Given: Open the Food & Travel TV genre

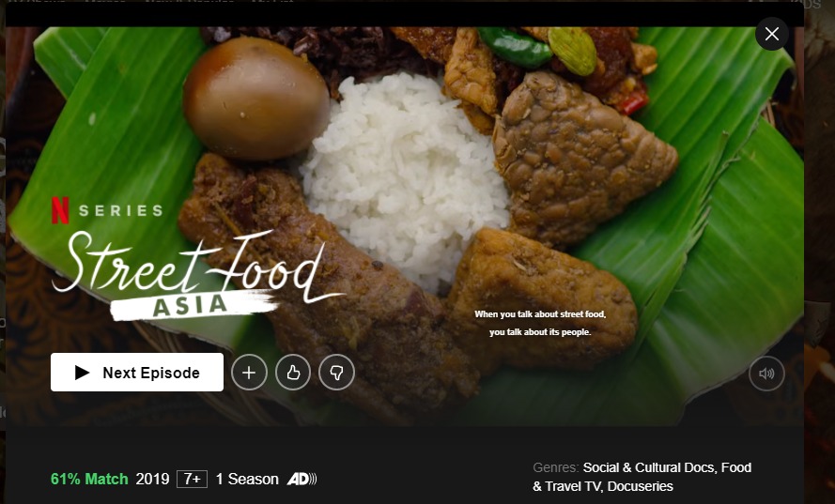Looking at the screenshot, I should point(642,477).
